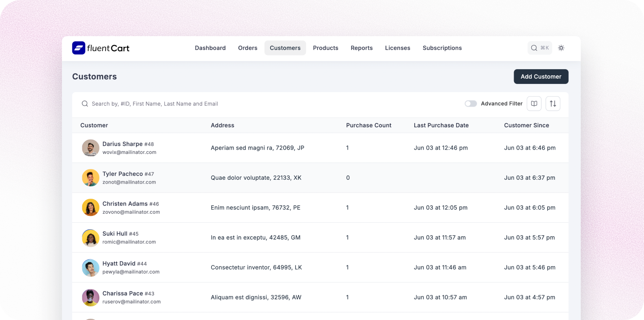The height and width of the screenshot is (320, 644).
Task: Click email romic@mailinator.com
Action: click(129, 242)
